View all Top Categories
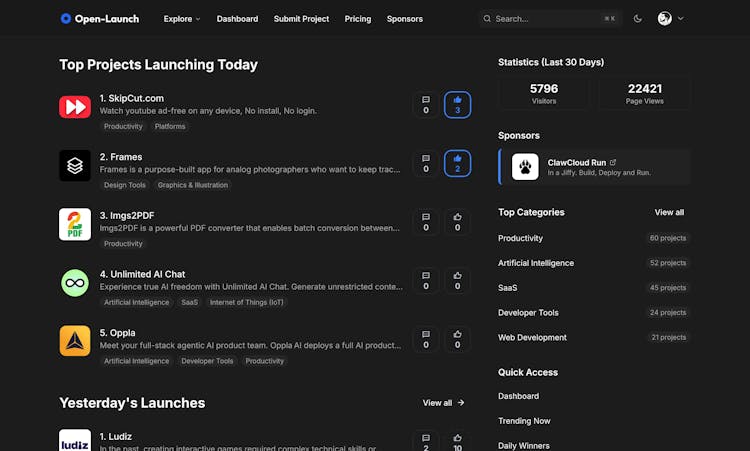Image resolution: width=750 pixels, height=451 pixels. [x=669, y=212]
